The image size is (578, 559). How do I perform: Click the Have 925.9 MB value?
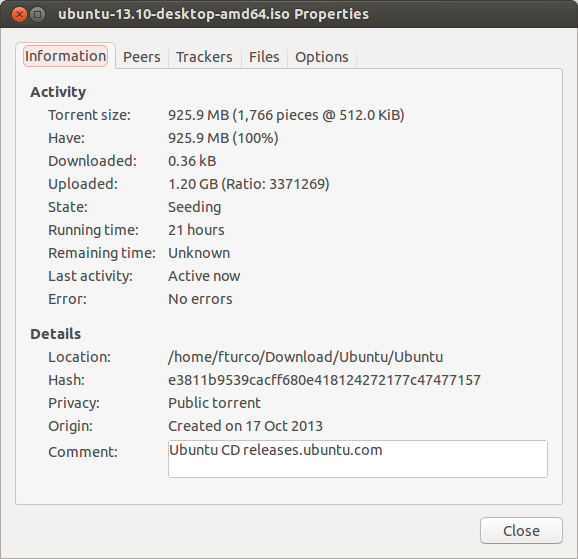[223, 138]
